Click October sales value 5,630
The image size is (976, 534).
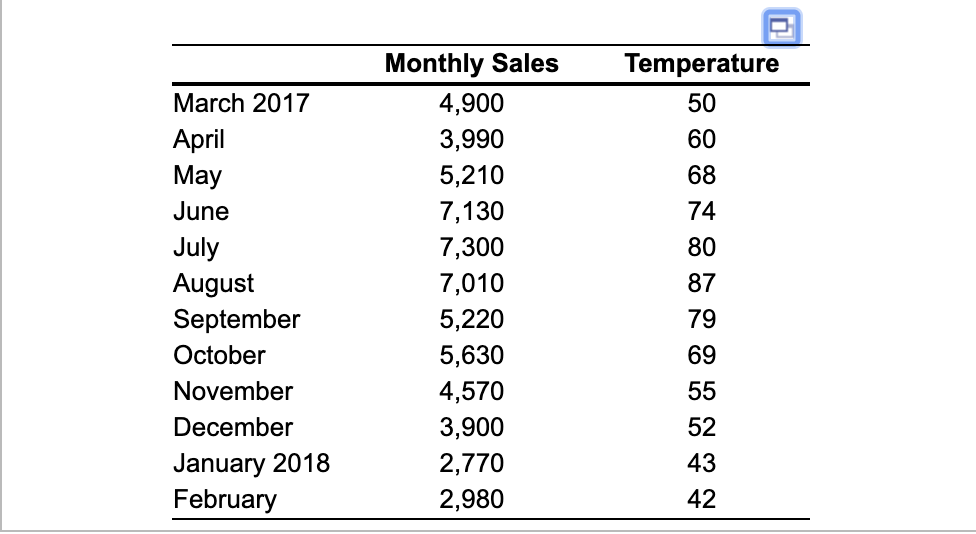click(472, 355)
